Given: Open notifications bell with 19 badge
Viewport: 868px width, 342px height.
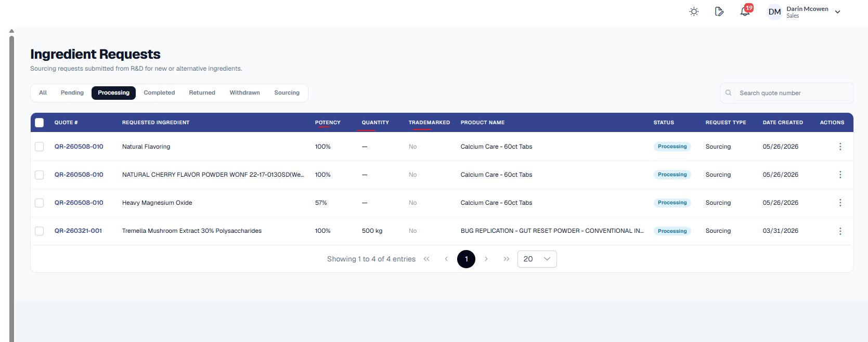Looking at the screenshot, I should point(745,11).
